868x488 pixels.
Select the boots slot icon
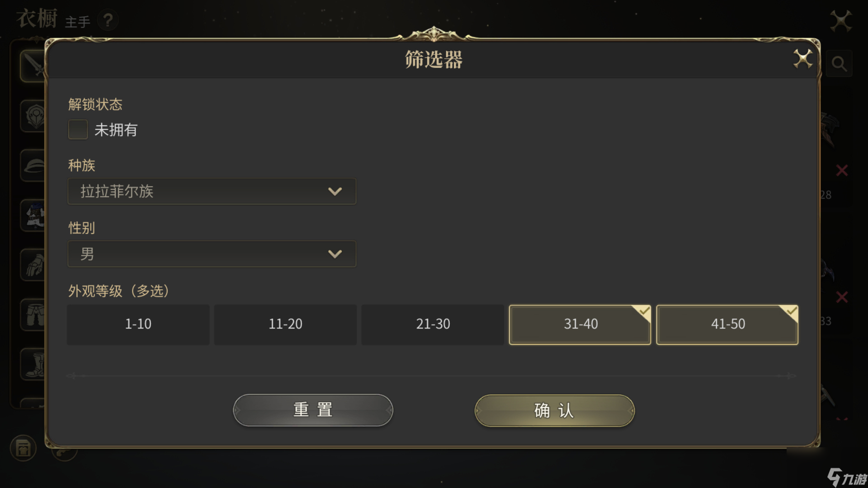point(34,365)
